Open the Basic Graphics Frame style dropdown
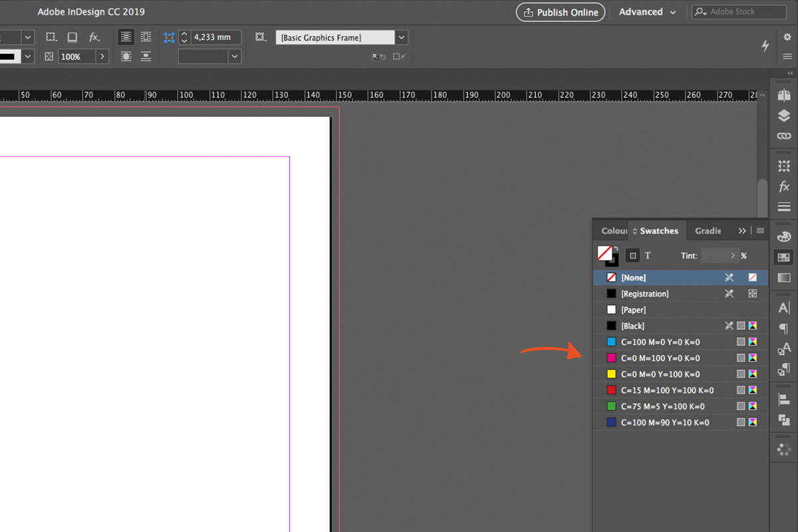This screenshot has width=798, height=532. coord(402,38)
